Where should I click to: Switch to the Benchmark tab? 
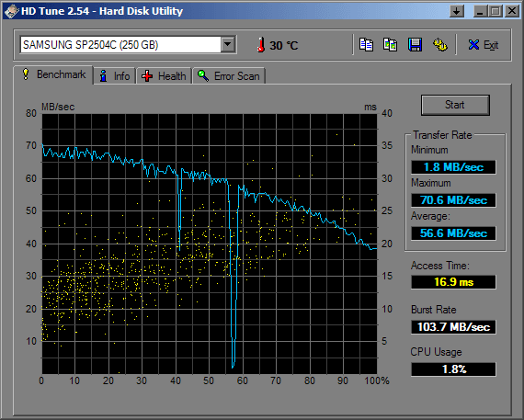53,74
